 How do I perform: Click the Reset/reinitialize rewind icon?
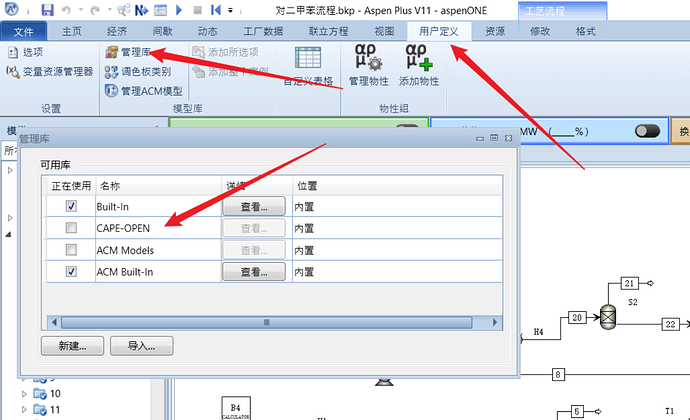(x=216, y=10)
